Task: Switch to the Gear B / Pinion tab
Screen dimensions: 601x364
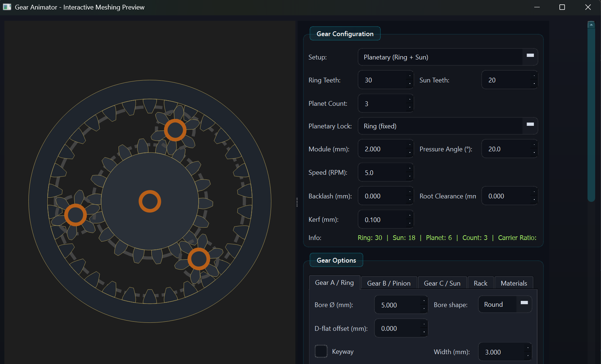Action: 389,283
